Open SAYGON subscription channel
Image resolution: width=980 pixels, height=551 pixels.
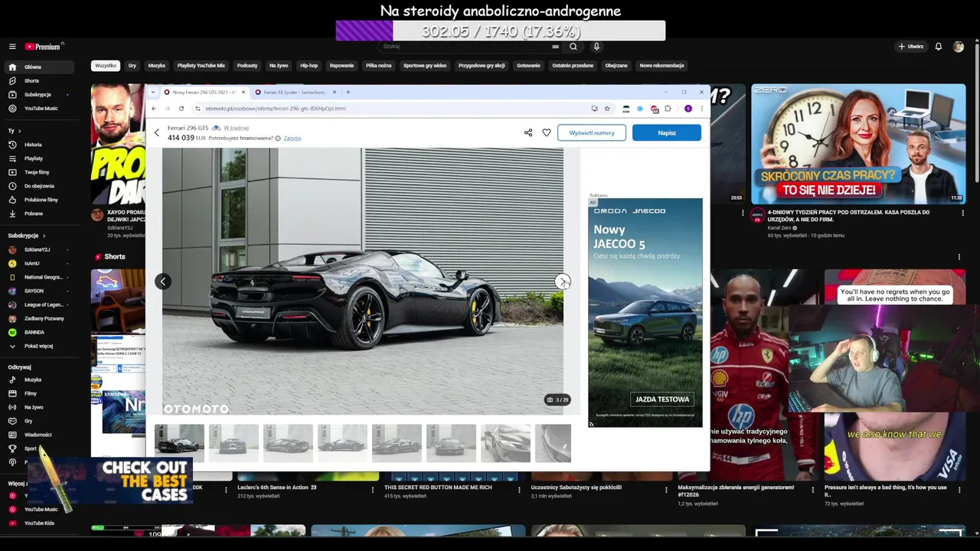click(x=40, y=291)
